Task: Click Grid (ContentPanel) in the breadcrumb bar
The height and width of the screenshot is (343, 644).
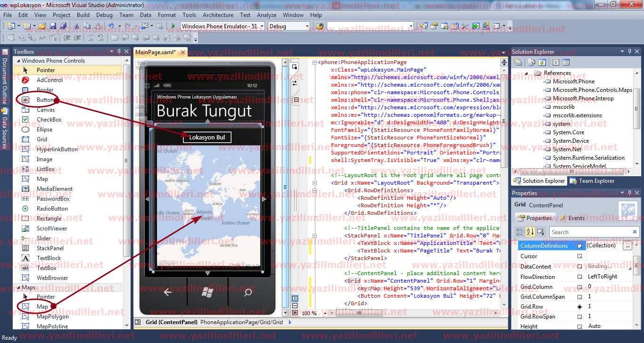Action: click(171, 322)
